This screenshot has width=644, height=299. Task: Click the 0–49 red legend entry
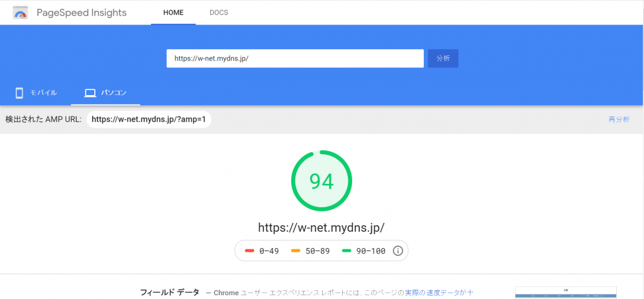coord(262,251)
